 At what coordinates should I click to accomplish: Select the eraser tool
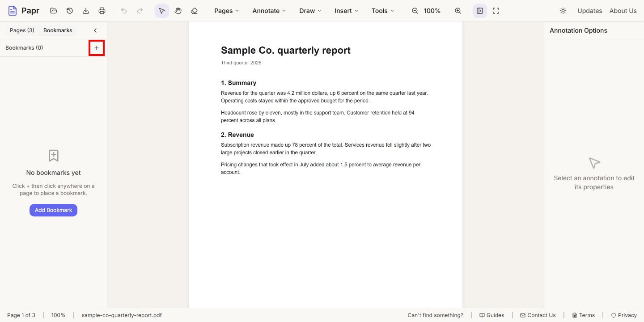[x=194, y=11]
